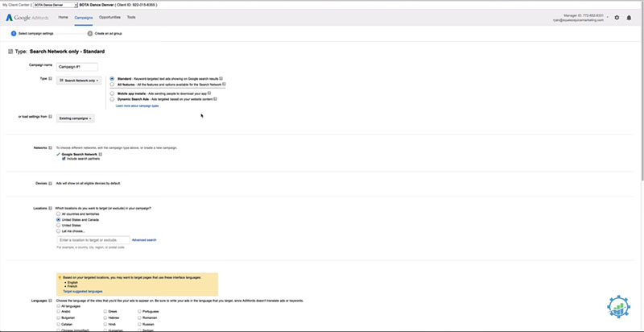Expand the Existing campaigns dropdown
The image size is (644, 332).
76,118
